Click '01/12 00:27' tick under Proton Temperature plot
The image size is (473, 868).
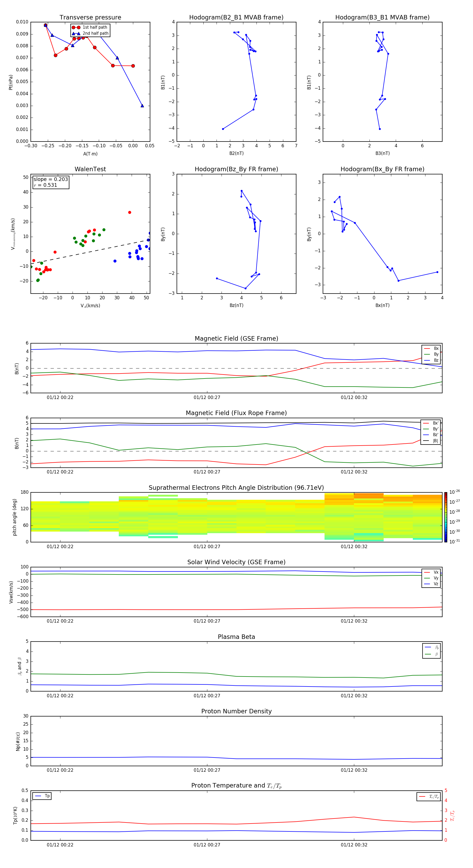click(x=207, y=845)
